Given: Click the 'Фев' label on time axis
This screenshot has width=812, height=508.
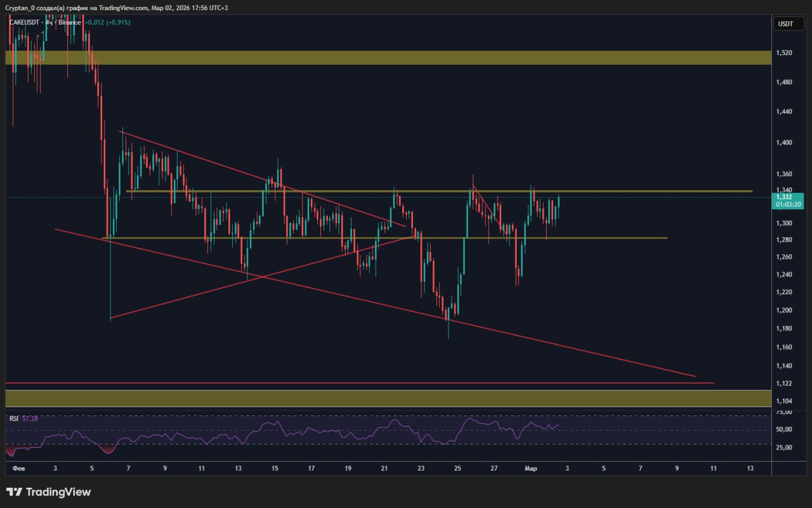Looking at the screenshot, I should pos(18,469).
